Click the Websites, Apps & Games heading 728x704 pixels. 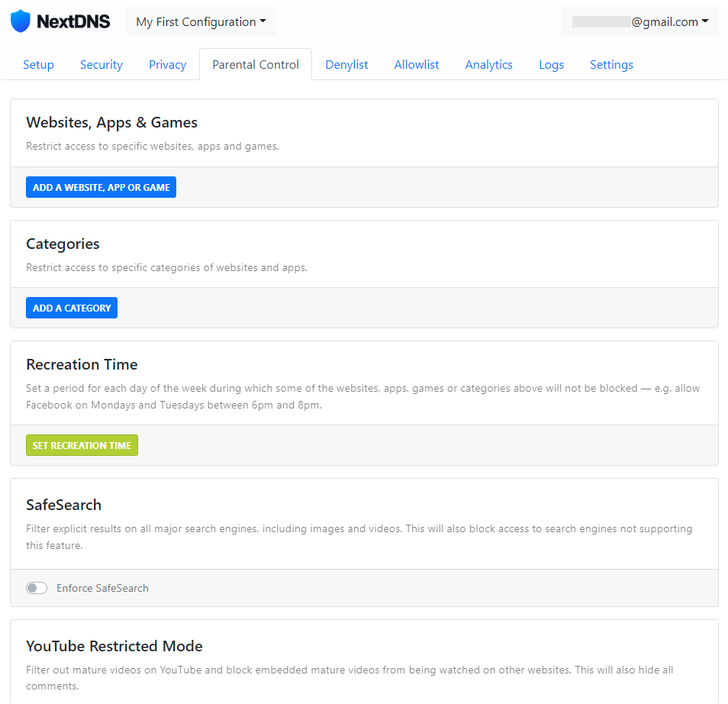[x=111, y=122]
